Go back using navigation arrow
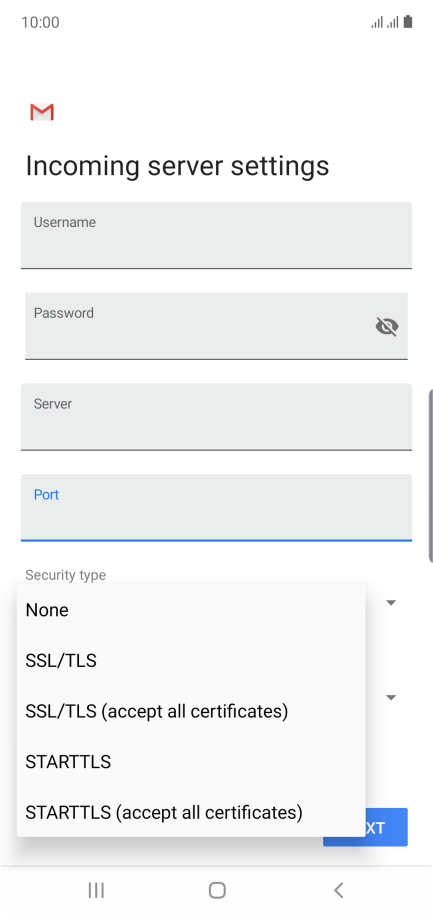 (x=338, y=890)
